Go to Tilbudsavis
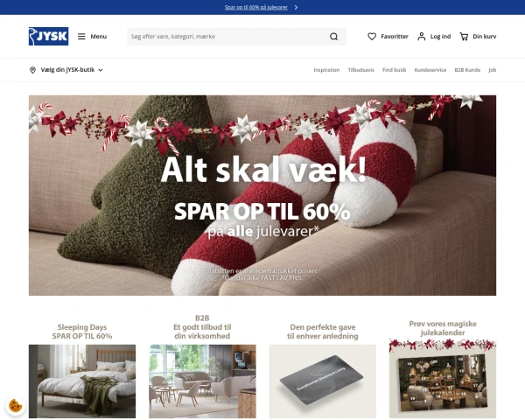 click(x=360, y=70)
